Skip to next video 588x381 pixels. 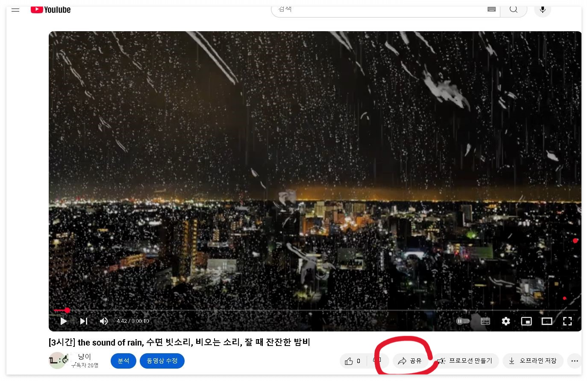pos(84,321)
